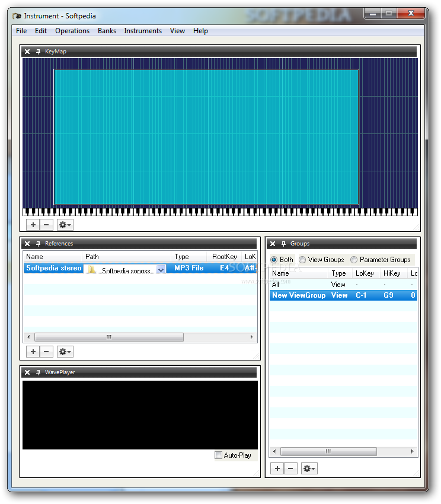441x504 pixels.
Task: Sort groups by Name column header
Action: click(299, 273)
